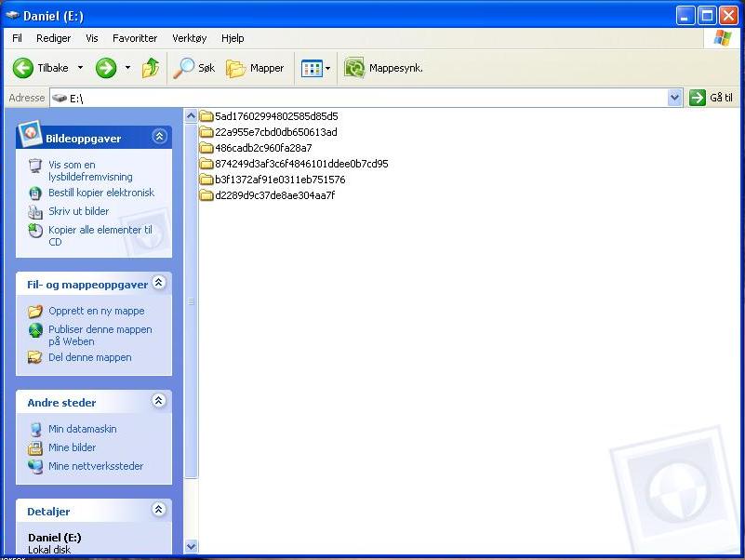745x560 pixels.
Task: Click Publiser denne mappen på Weben
Action: click(100, 335)
